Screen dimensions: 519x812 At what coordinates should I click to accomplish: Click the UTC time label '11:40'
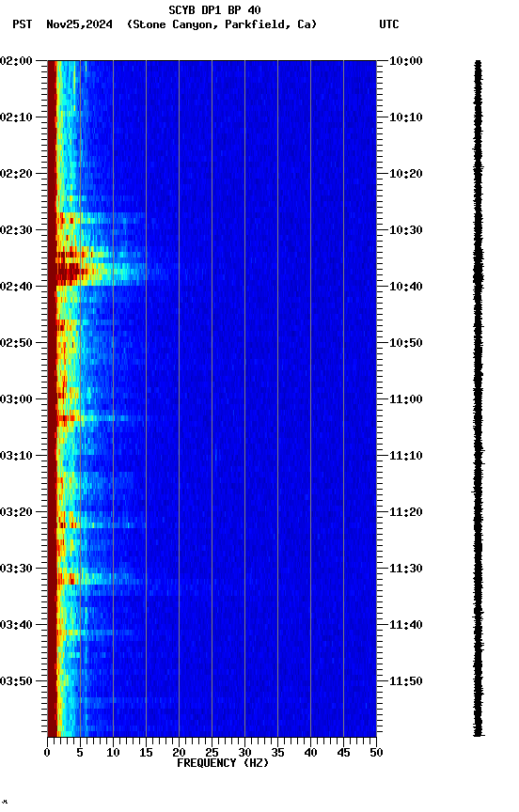tap(405, 625)
